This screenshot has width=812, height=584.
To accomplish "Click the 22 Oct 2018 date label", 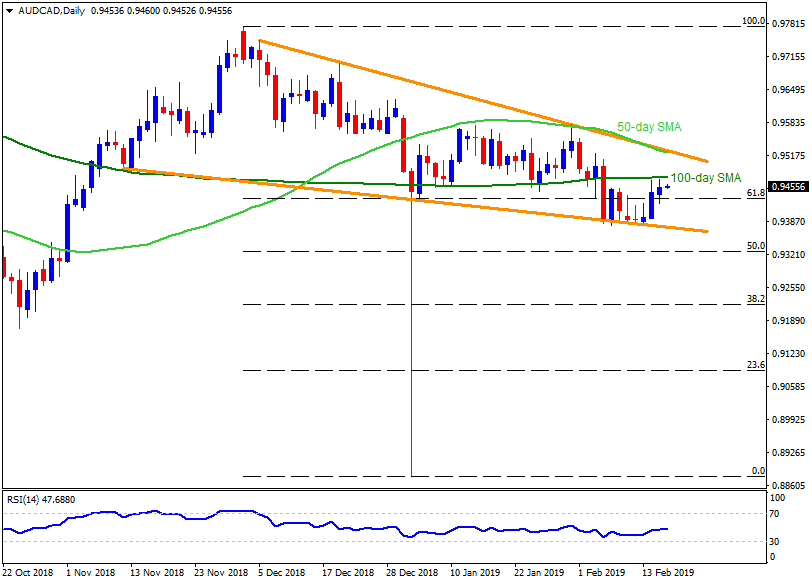I will click(30, 573).
